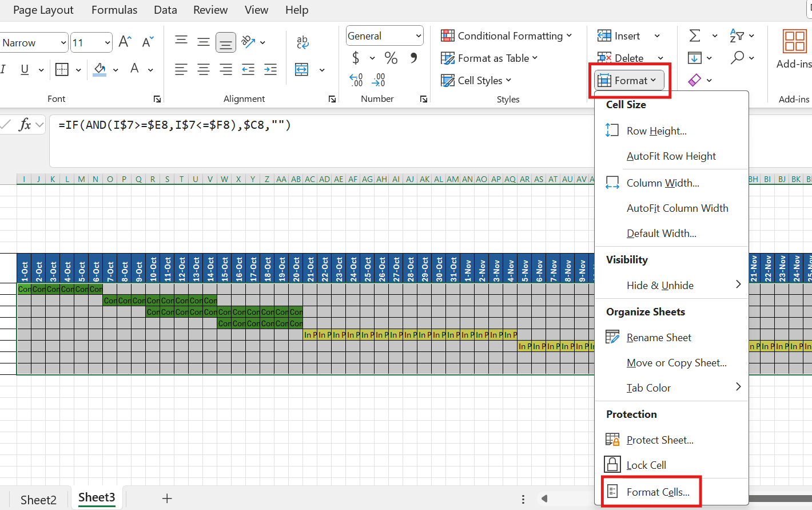This screenshot has height=510, width=812.
Task: Choose Format Cells from the menu
Action: click(x=658, y=492)
